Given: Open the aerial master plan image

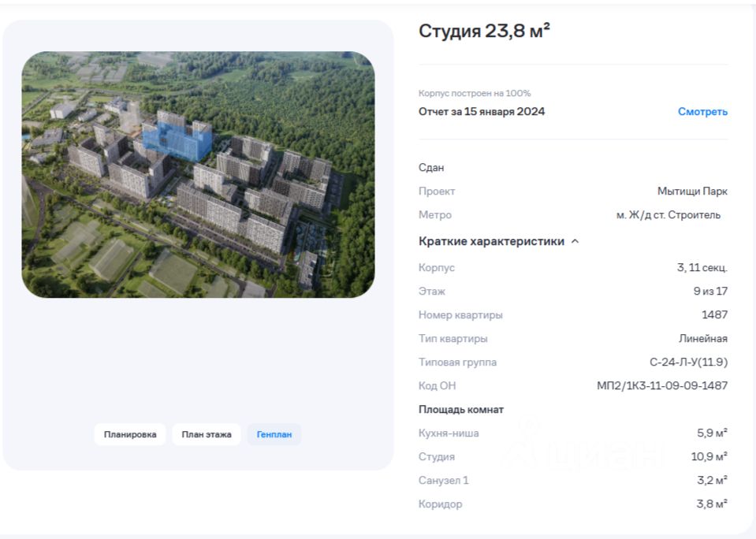Looking at the screenshot, I should 198,174.
